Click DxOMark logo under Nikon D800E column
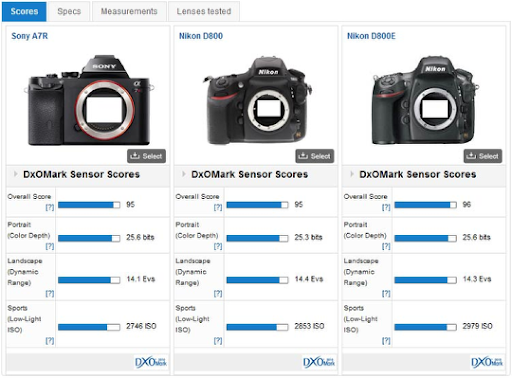Image resolution: width=512 pixels, height=378 pixels. [x=487, y=362]
